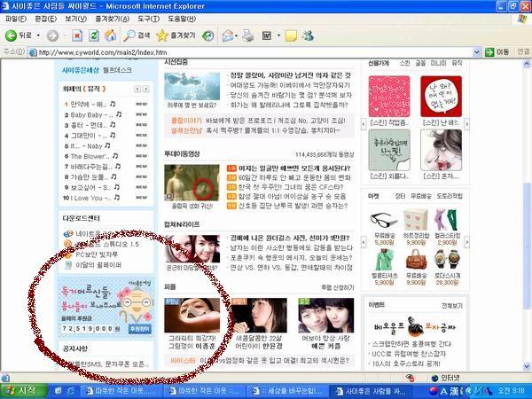
Task: Open History toolbar icon
Action: pyautogui.click(x=207, y=35)
